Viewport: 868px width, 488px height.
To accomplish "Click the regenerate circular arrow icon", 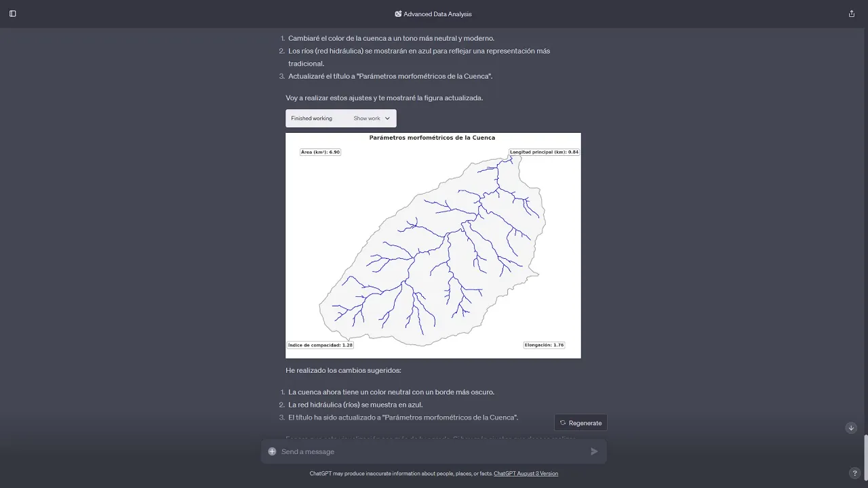I will click(x=563, y=422).
